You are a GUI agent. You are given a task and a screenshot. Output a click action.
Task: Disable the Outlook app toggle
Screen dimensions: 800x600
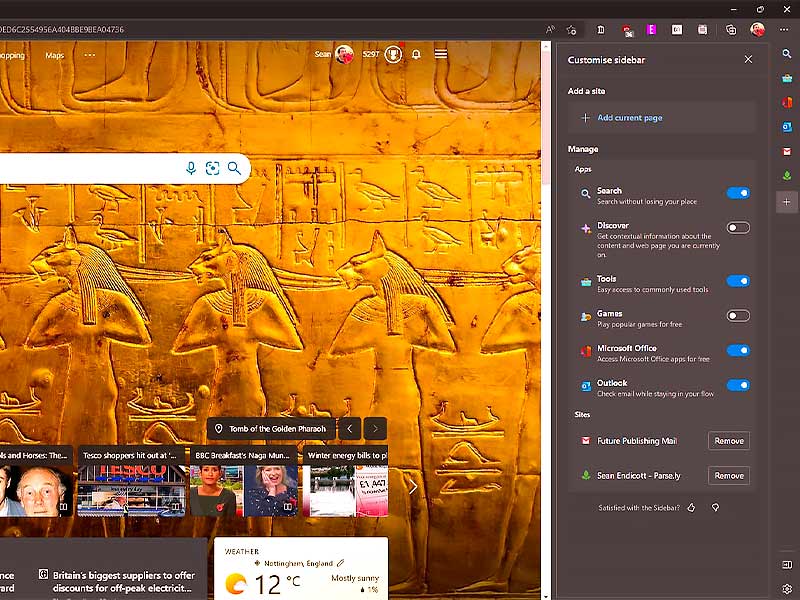tap(738, 385)
